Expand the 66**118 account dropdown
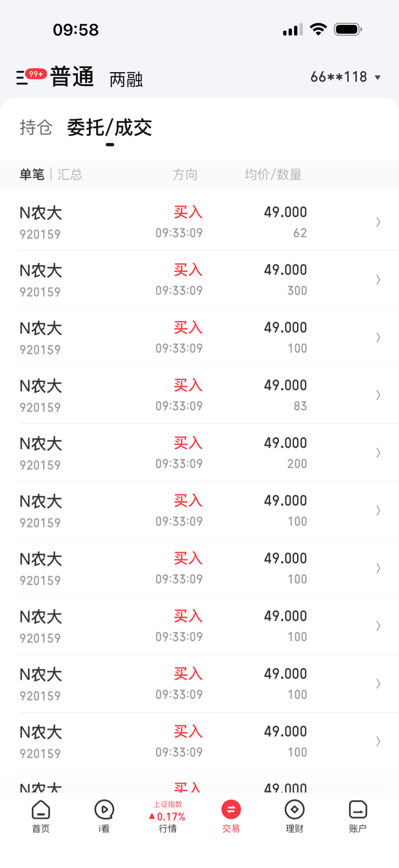Viewport: 399px width, 868px height. click(346, 77)
